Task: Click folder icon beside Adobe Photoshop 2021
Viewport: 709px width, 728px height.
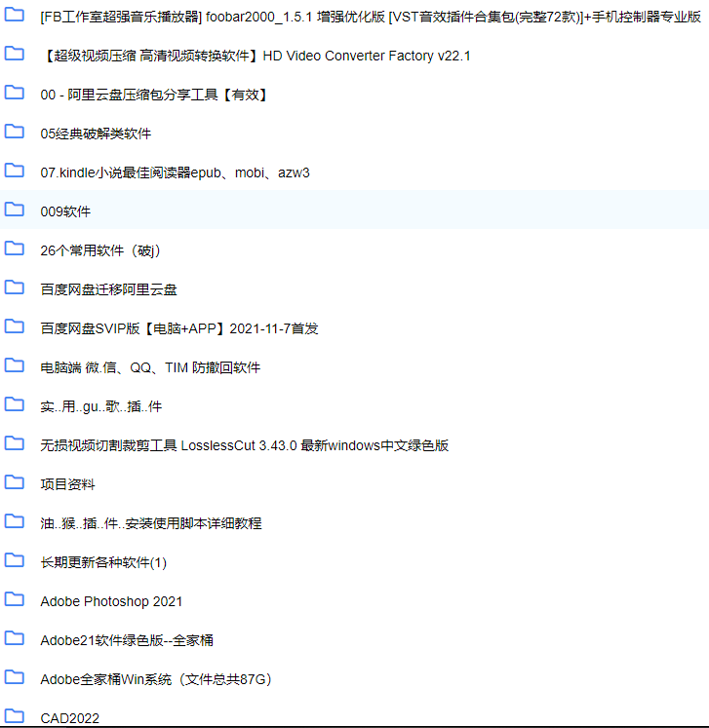Action: tap(14, 600)
